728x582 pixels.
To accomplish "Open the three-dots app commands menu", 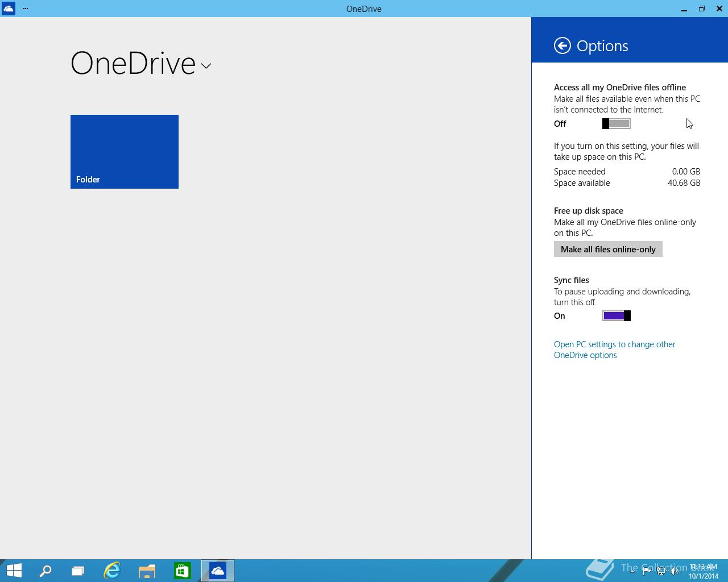I will (26, 9).
